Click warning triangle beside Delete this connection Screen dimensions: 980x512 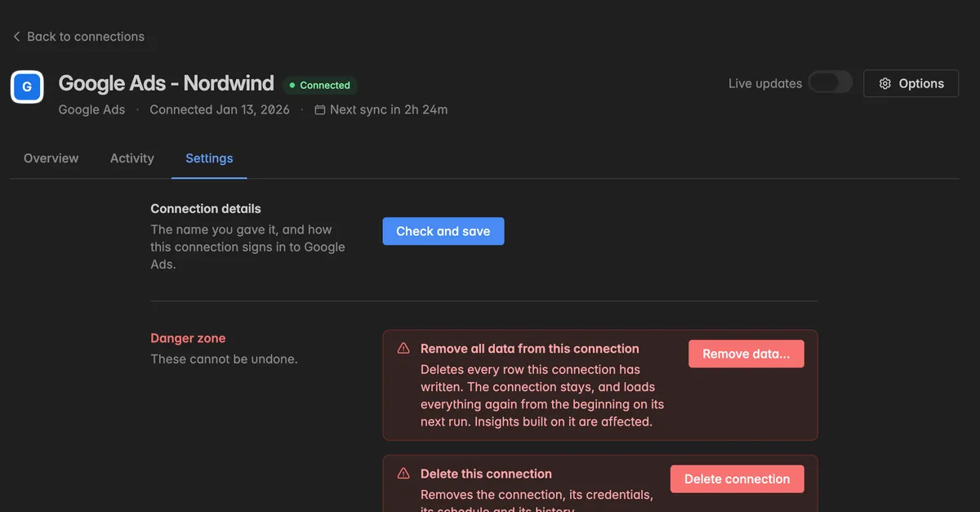click(x=403, y=474)
